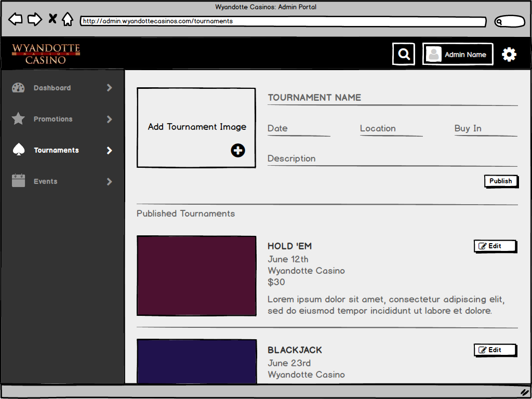This screenshot has width=532, height=399.
Task: Open the settings gear icon
Action: [x=509, y=54]
